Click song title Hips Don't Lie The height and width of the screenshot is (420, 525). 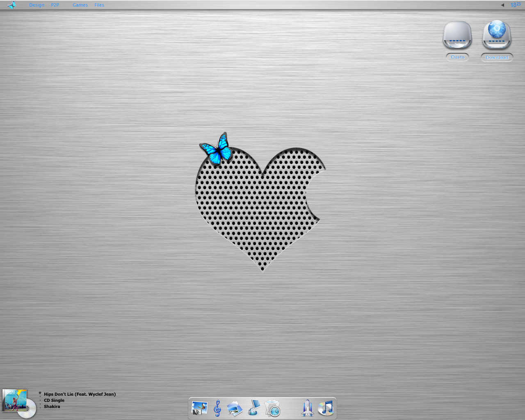pyautogui.click(x=80, y=394)
